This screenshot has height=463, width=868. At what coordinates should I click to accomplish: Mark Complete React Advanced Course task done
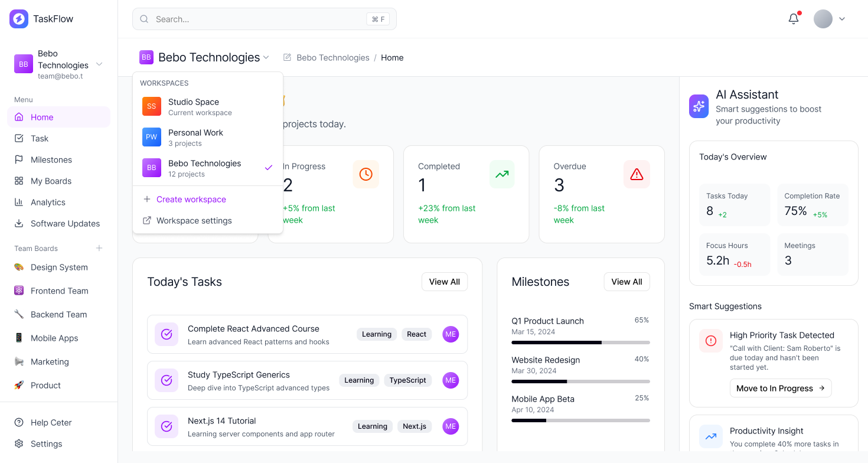pyautogui.click(x=167, y=334)
